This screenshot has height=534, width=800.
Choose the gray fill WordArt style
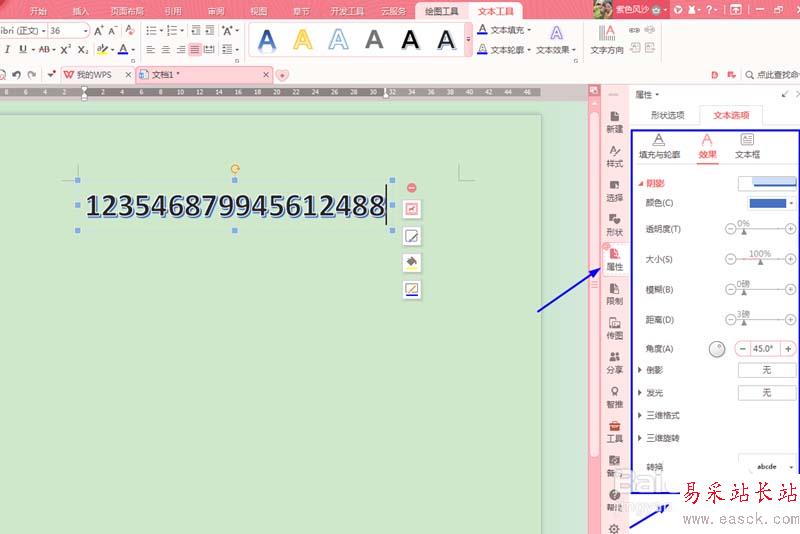(x=374, y=40)
